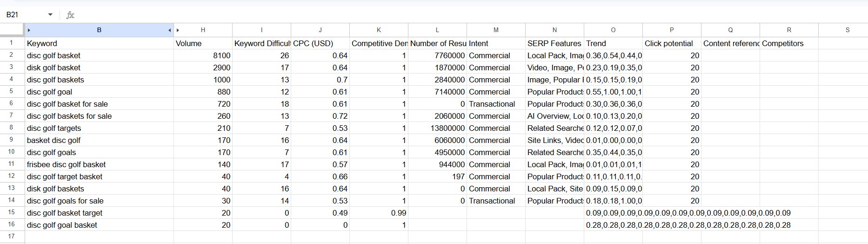Click the Transactional intent cell in row 14
The width and height of the screenshot is (868, 244).
coord(496,201)
